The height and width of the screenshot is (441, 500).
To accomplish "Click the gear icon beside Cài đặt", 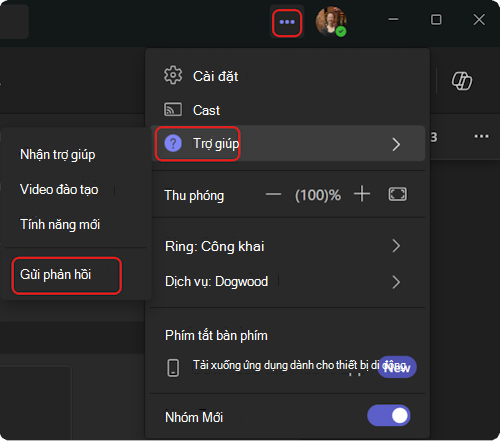I will 173,75.
